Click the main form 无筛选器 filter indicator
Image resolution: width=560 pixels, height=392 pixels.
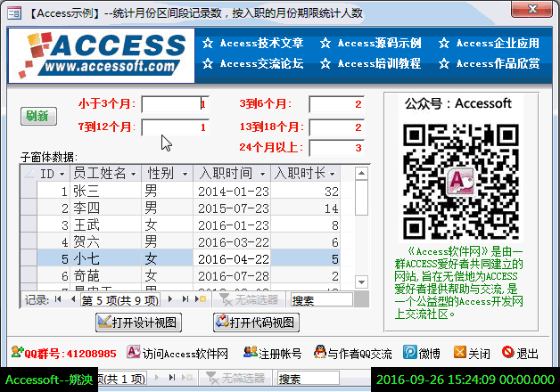pos(235,378)
